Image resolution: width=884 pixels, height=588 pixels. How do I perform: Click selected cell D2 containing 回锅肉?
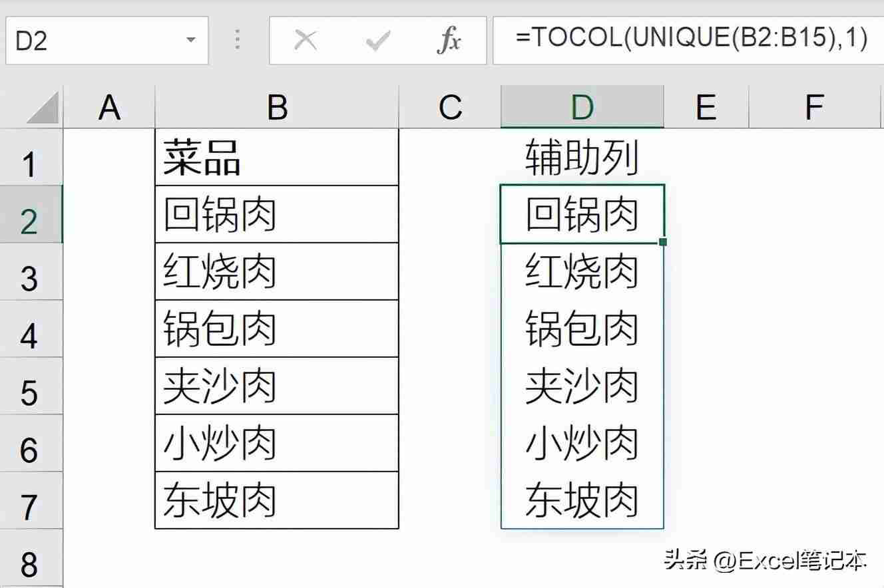pyautogui.click(x=582, y=214)
